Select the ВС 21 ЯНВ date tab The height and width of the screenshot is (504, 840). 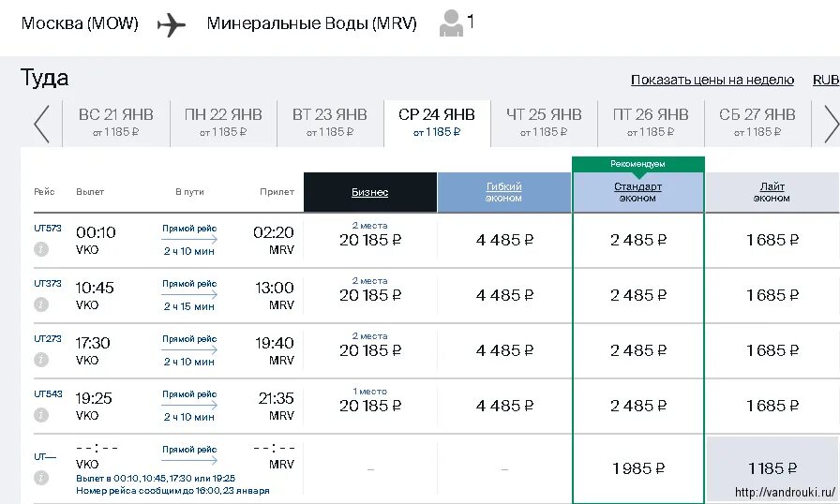(116, 122)
